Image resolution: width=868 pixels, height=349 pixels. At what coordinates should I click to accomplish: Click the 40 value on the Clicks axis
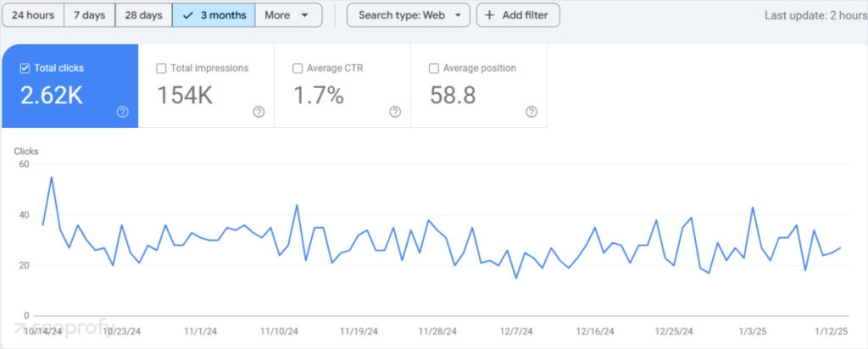click(x=24, y=214)
